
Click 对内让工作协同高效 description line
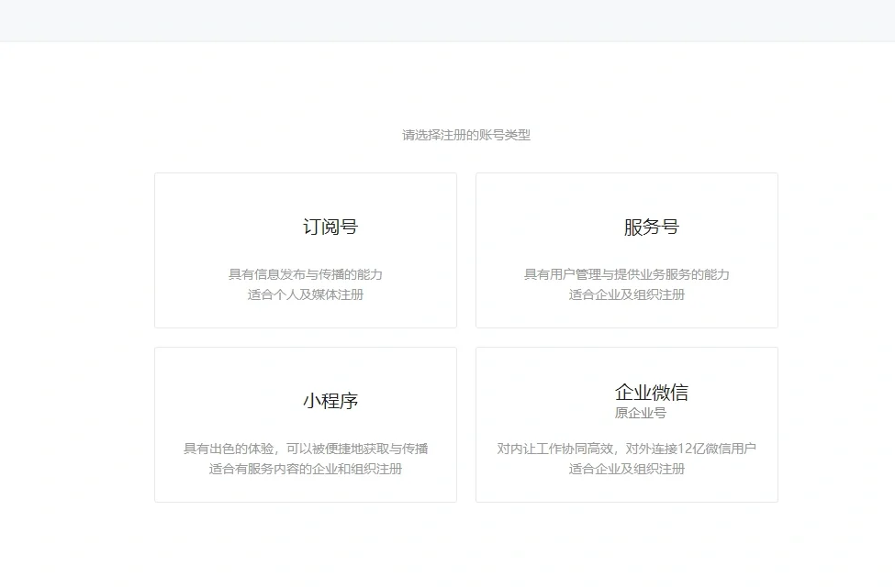[626, 449]
